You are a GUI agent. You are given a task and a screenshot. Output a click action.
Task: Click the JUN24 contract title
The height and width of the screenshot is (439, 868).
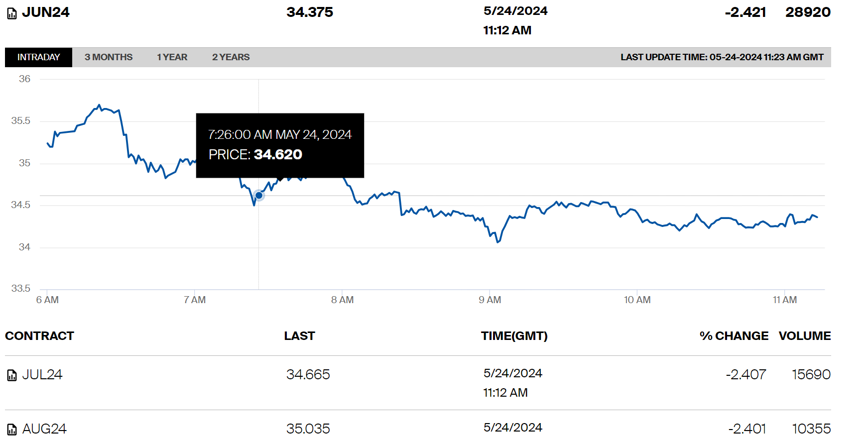point(46,12)
